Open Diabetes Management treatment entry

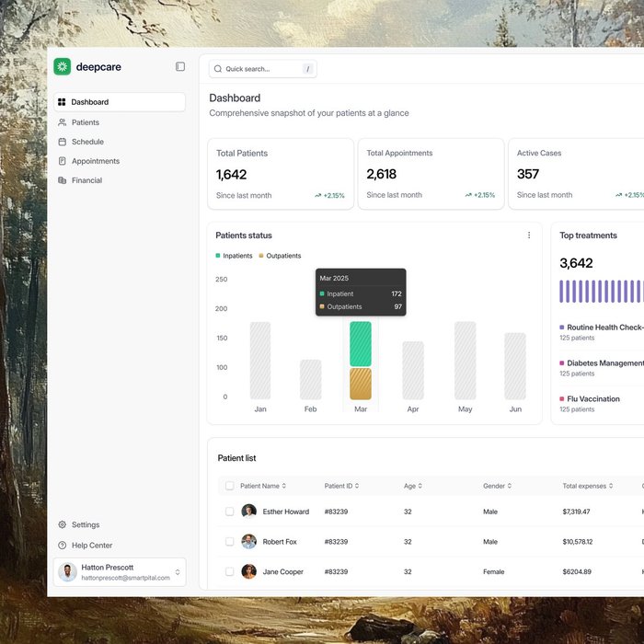[602, 368]
